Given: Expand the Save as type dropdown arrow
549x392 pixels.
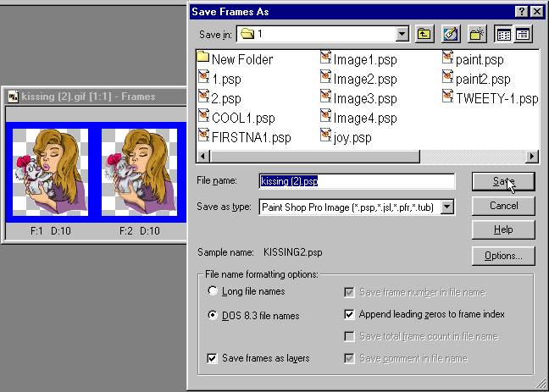Looking at the screenshot, I should (x=446, y=207).
